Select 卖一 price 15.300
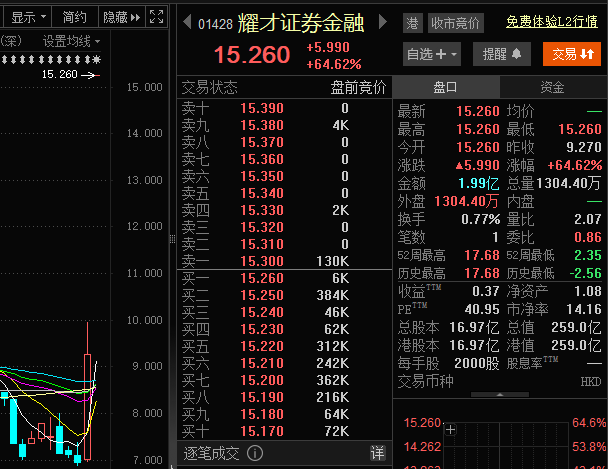608x469 pixels. tap(262, 261)
